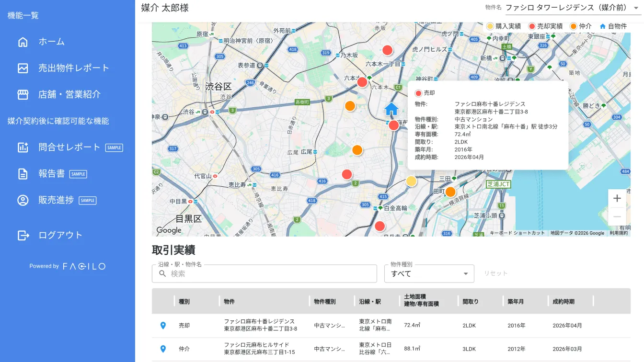Image resolution: width=644 pixels, height=362 pixels.
Task: Open 利用規約 link on map
Action: tap(619, 233)
